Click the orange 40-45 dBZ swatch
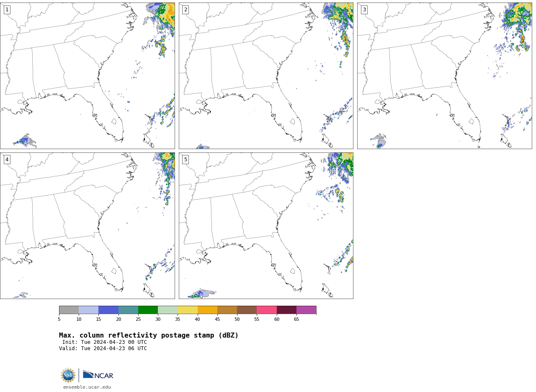 click(x=207, y=310)
